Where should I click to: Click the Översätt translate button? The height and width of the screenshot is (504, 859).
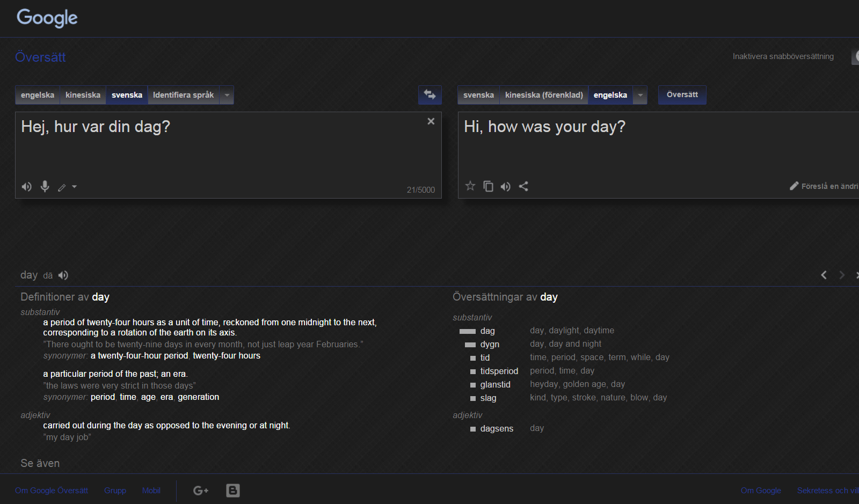coord(682,94)
